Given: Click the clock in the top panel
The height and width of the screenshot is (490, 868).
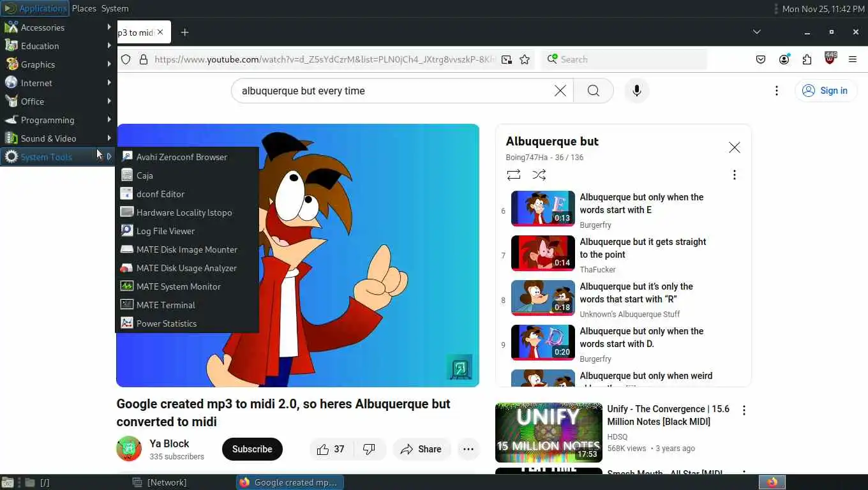Looking at the screenshot, I should click(x=823, y=8).
